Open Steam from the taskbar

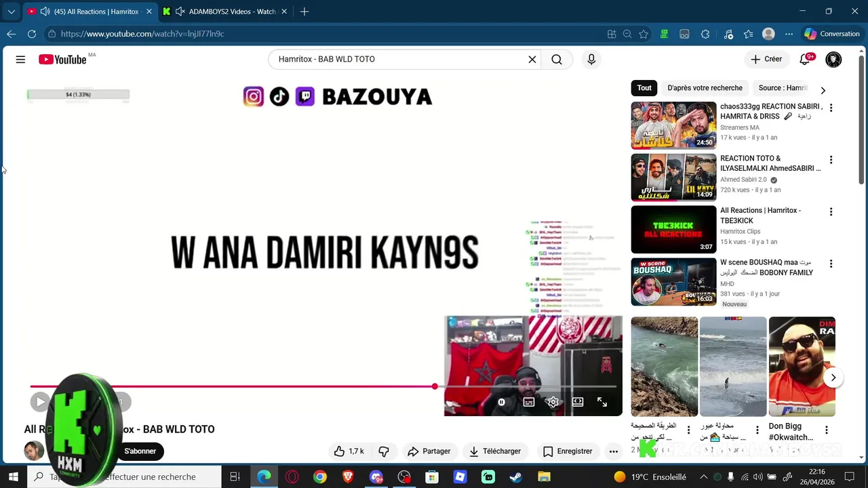click(x=516, y=476)
